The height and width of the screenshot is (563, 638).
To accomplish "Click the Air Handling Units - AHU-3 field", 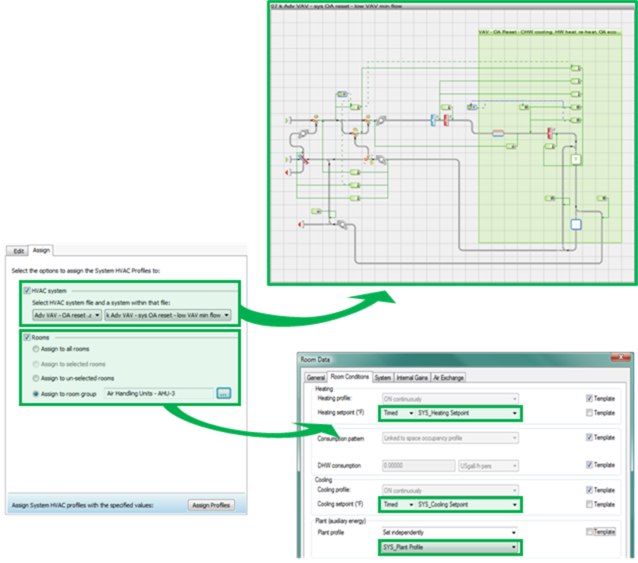I will coord(158,393).
